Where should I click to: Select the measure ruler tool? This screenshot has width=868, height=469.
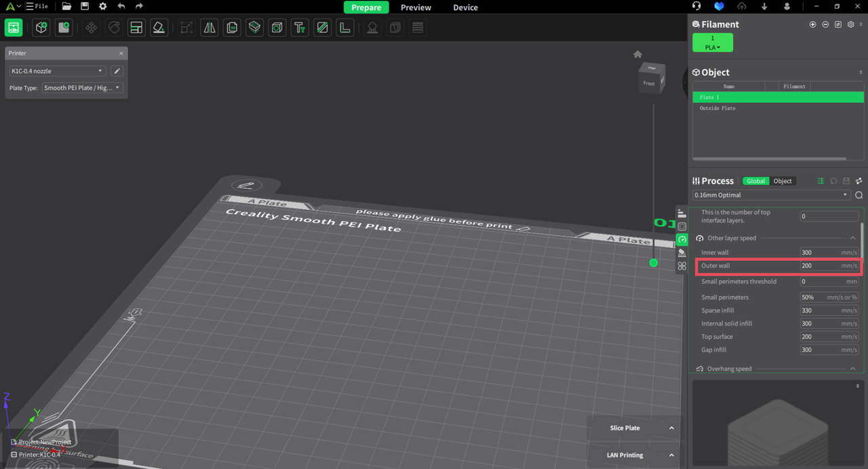345,28
